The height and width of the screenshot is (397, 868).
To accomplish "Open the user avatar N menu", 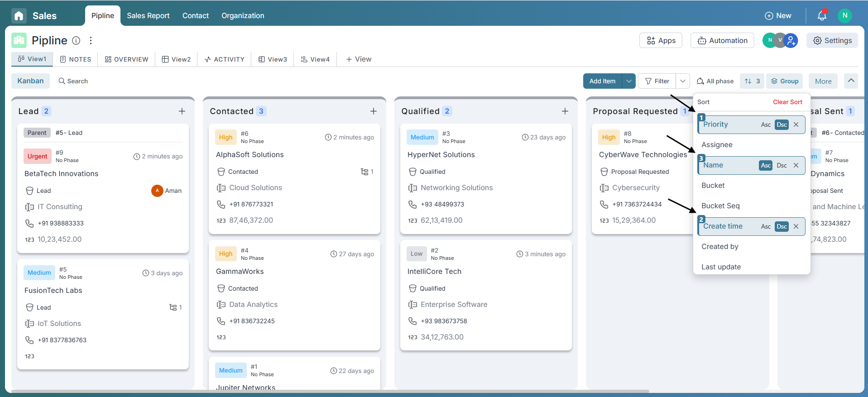I will (844, 16).
